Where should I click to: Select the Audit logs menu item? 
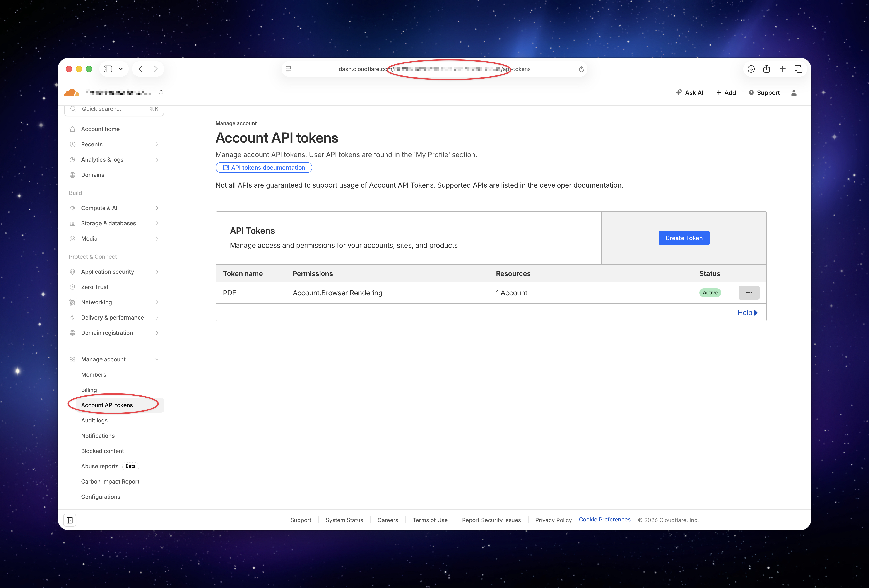[94, 420]
